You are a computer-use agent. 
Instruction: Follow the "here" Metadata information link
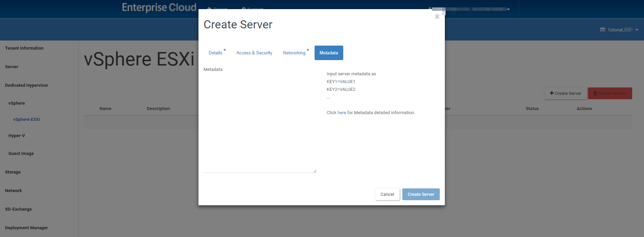pos(342,113)
